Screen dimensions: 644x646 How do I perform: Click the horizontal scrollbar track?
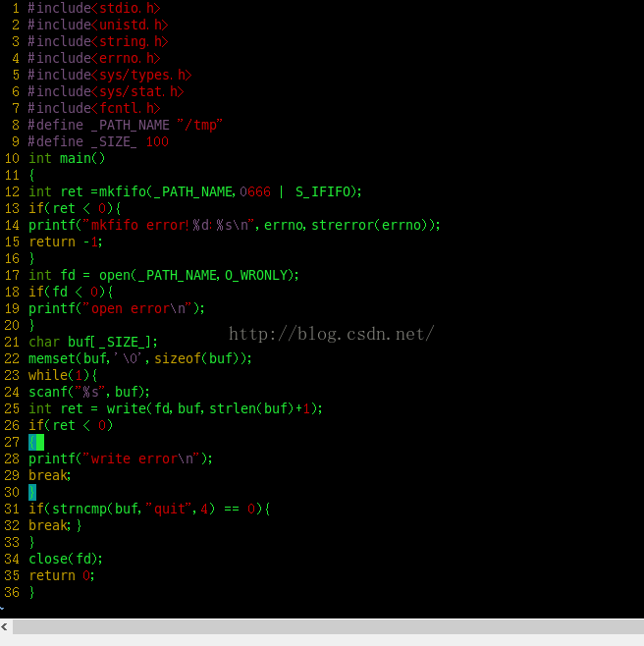point(329,627)
